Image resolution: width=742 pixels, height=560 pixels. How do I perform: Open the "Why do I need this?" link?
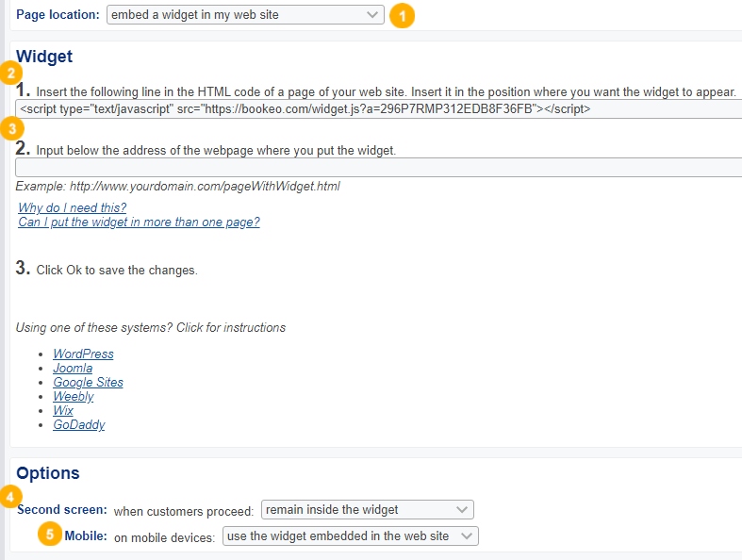[73, 207]
